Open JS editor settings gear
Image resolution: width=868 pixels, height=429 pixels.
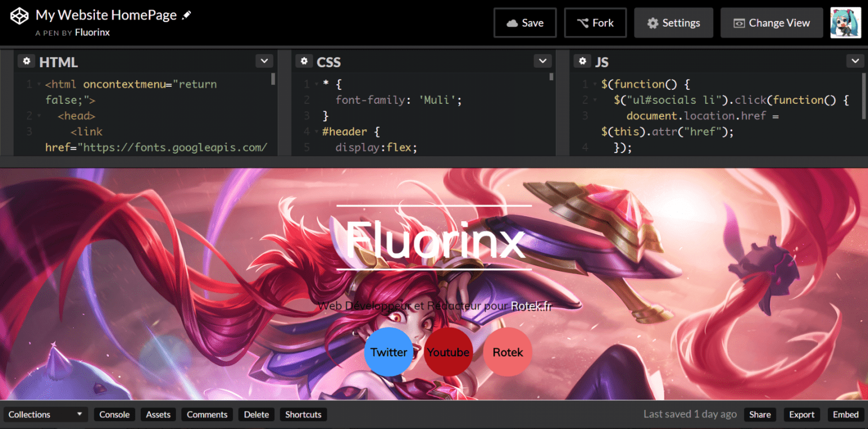tap(582, 61)
